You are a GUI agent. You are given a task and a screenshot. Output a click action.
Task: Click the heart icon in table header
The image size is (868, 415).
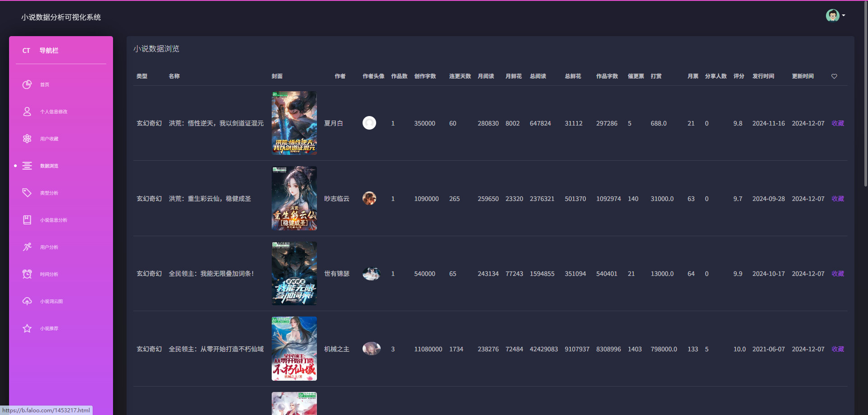coord(834,76)
